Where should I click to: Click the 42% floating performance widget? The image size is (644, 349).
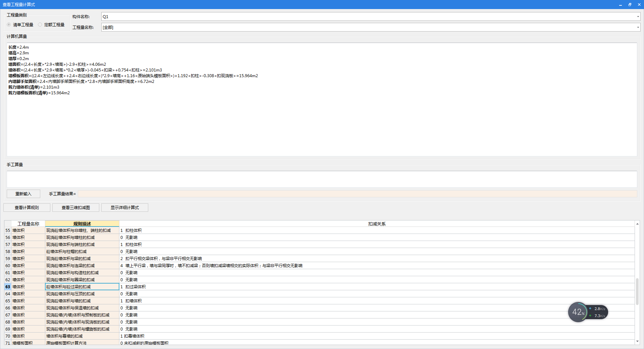(578, 312)
